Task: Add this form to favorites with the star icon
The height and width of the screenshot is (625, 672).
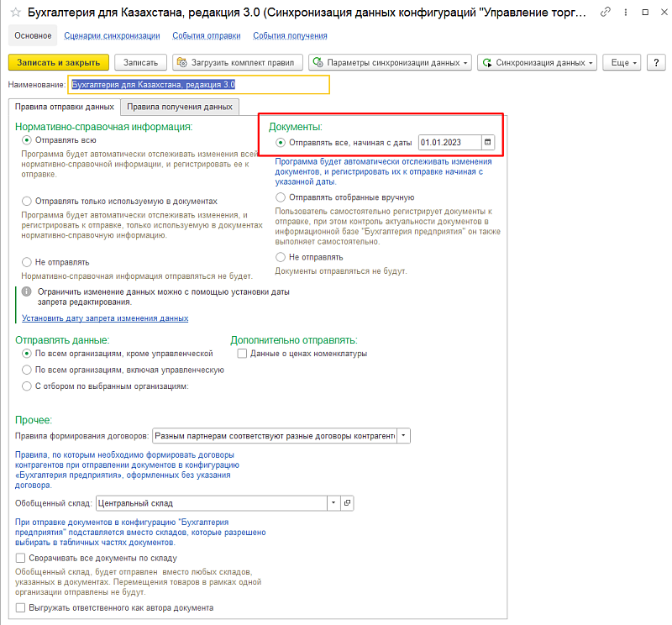Action: click(14, 14)
